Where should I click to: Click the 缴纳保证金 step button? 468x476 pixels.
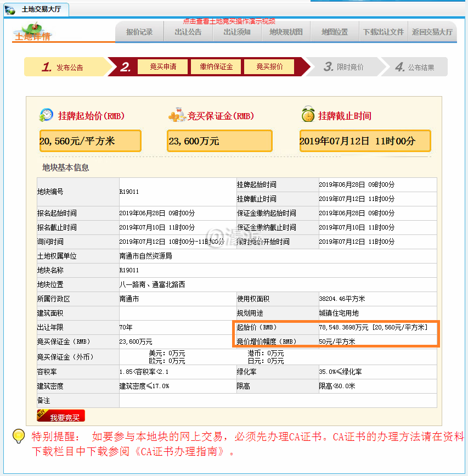[216, 67]
